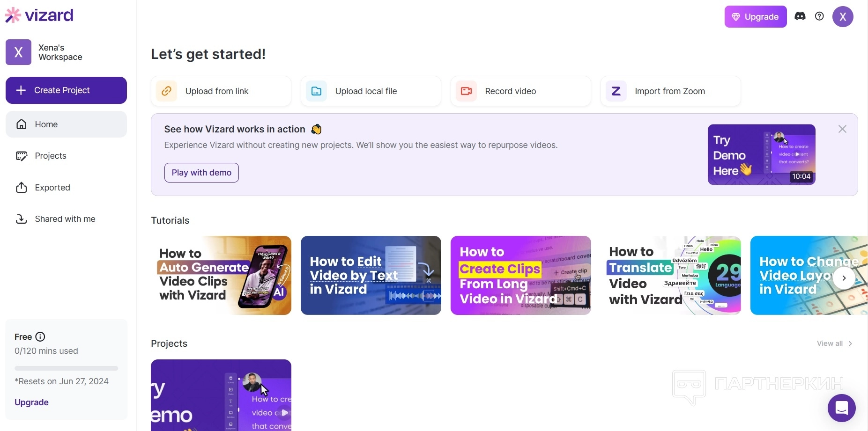This screenshot has width=868, height=431.
Task: Open Create Clips From Long Video tutorial
Action: click(521, 275)
